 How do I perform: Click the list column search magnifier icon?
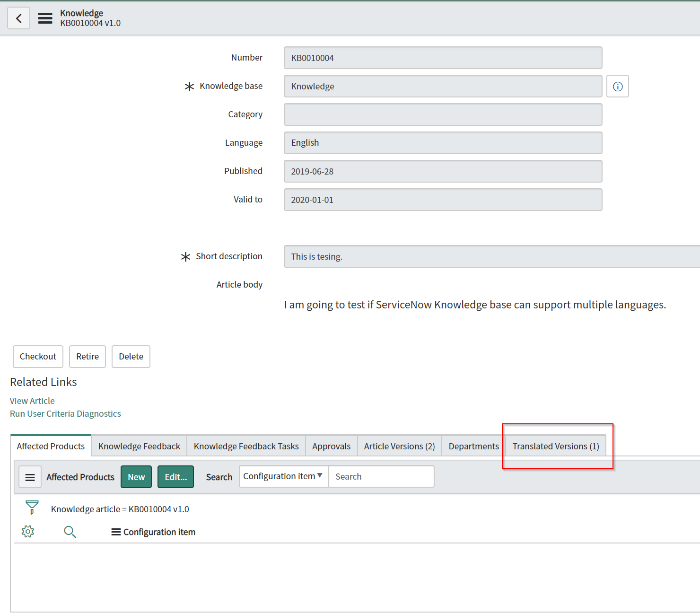click(70, 532)
